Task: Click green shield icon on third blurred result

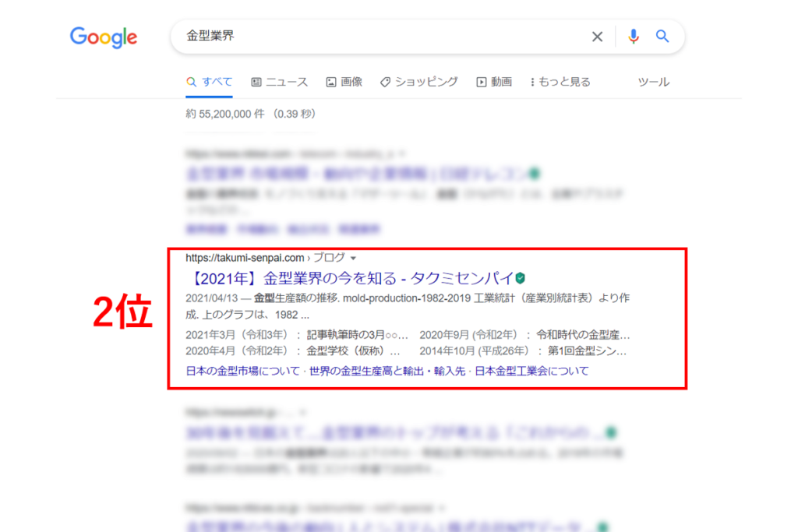Action: point(611,433)
